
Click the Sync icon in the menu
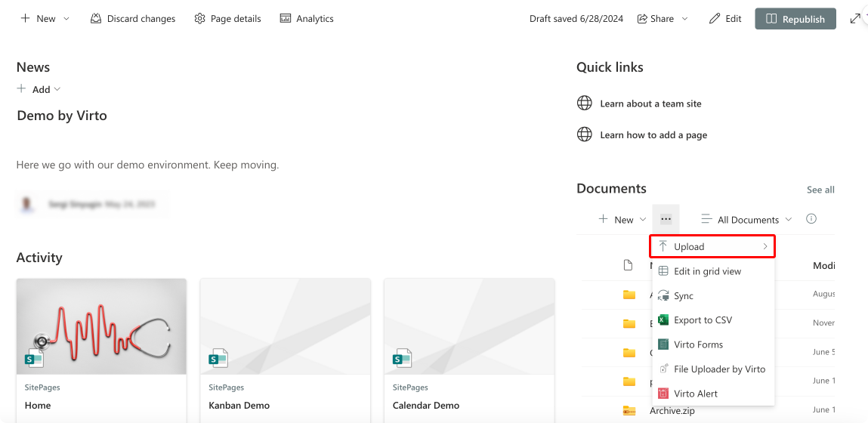(x=663, y=295)
